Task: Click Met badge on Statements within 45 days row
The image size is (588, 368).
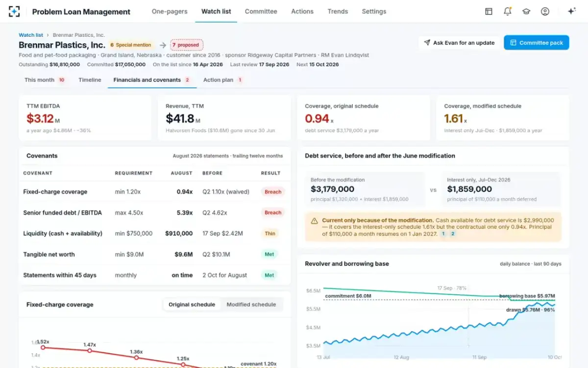Action: [269, 275]
